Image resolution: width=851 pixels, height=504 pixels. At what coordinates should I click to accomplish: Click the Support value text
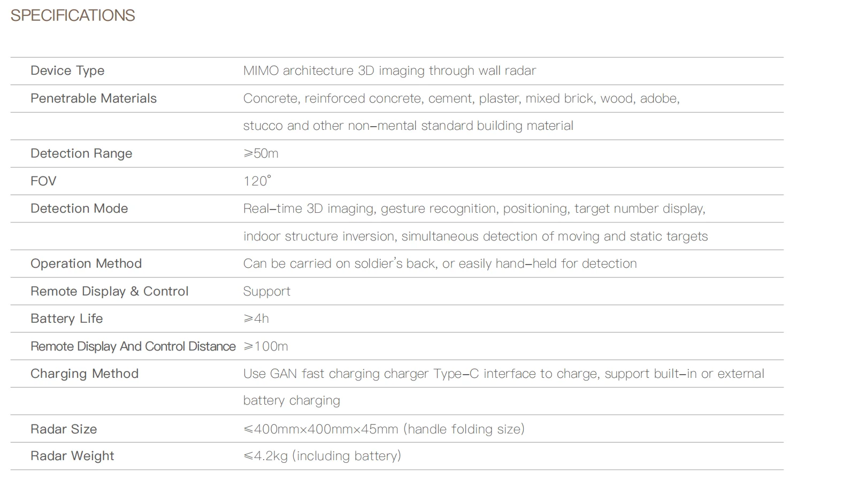[x=267, y=291]
